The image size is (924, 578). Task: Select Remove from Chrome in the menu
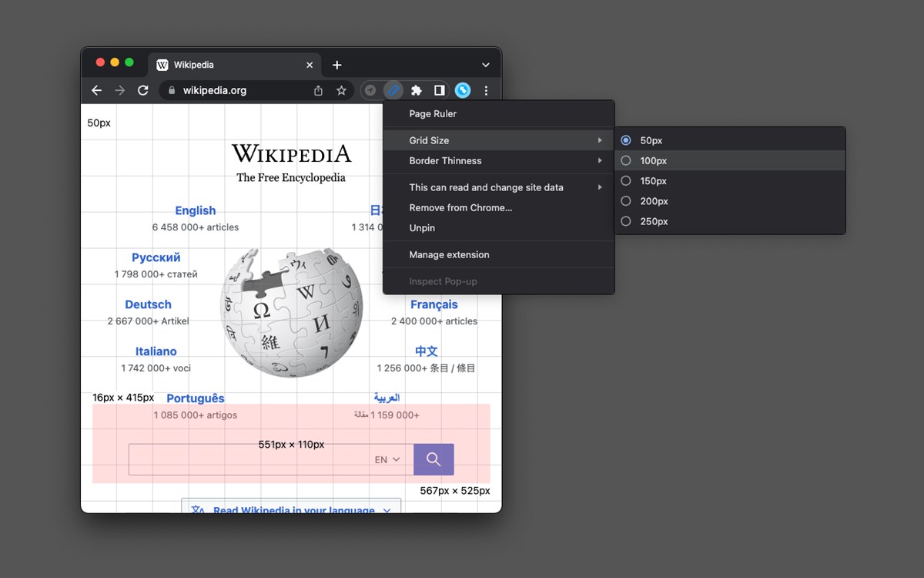(460, 207)
